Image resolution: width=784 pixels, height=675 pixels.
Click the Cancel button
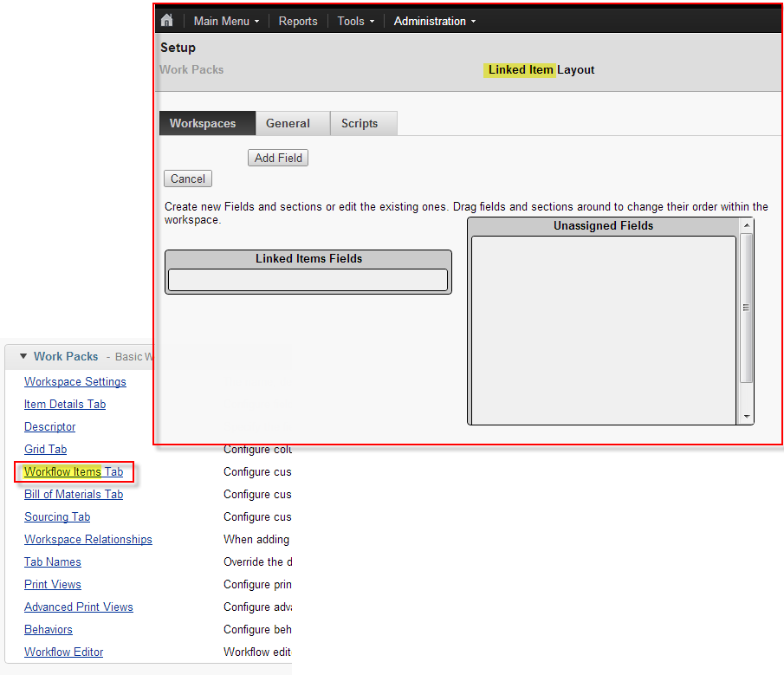pyautogui.click(x=187, y=178)
